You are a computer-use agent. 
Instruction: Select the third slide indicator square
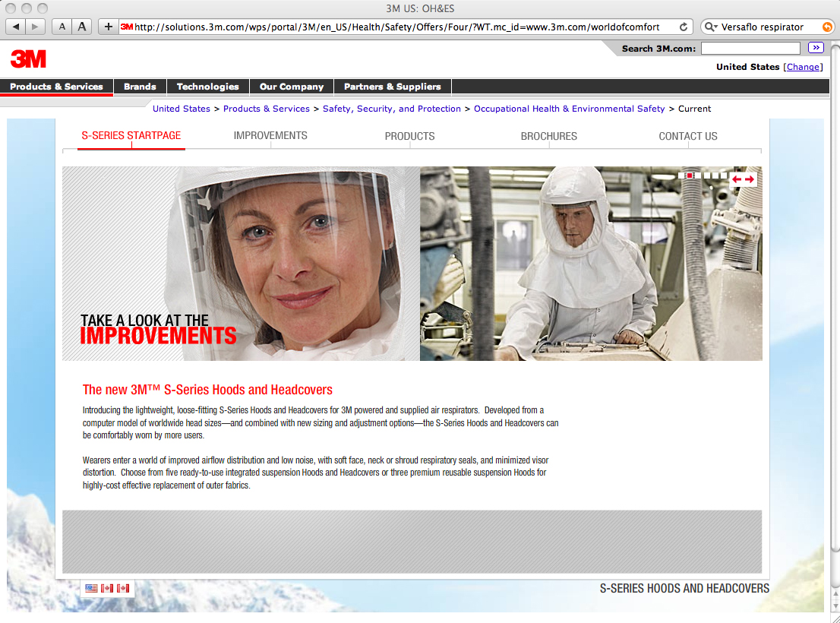coord(699,176)
